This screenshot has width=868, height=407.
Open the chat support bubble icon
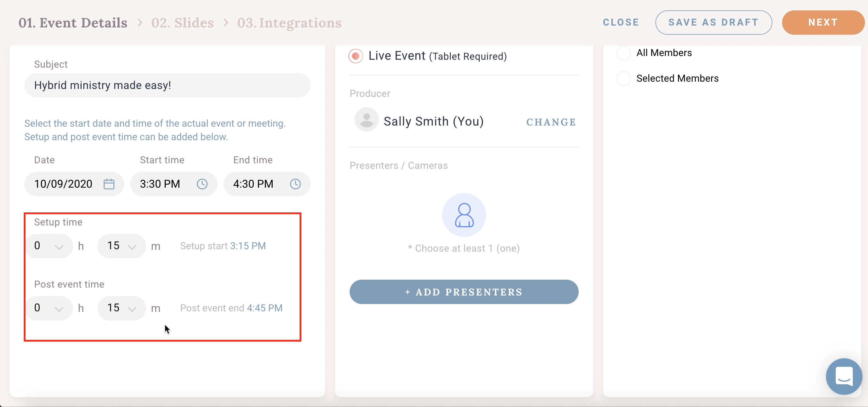pos(844,376)
